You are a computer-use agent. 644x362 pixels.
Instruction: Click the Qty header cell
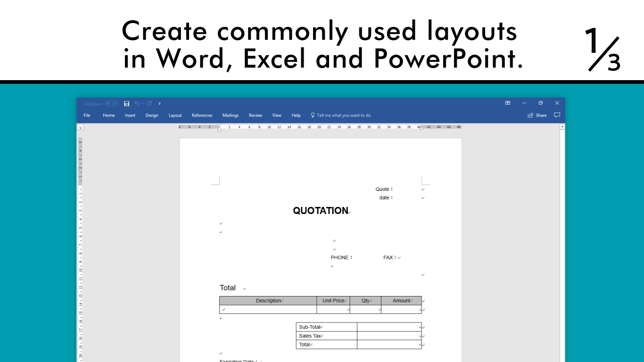coord(365,301)
